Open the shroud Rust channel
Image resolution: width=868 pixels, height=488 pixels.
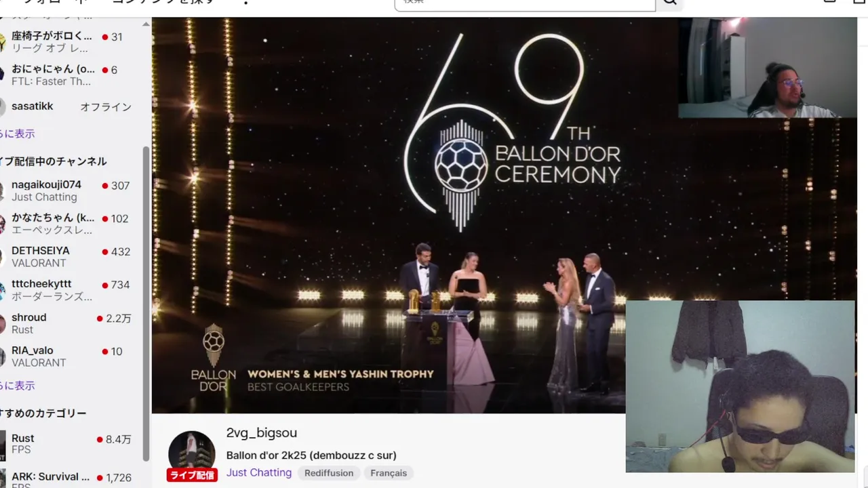(x=68, y=323)
